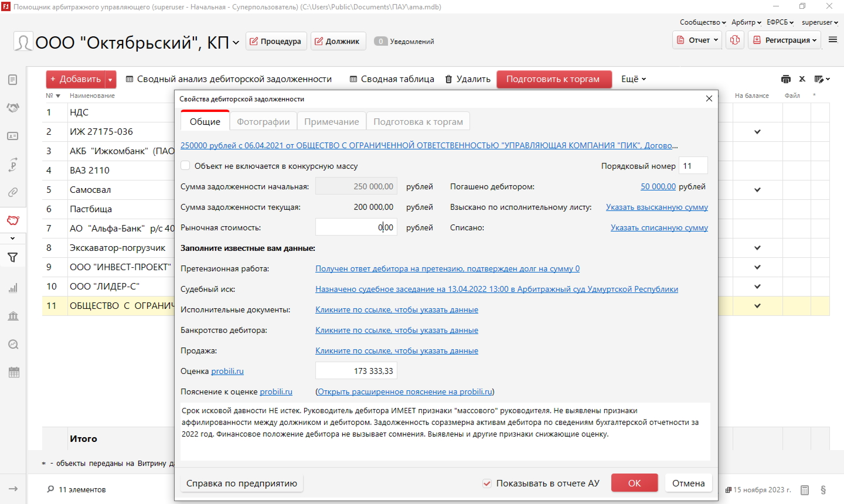Image resolution: width=844 pixels, height=504 pixels.
Task: Open the documents icon in left sidebar
Action: [x=13, y=80]
